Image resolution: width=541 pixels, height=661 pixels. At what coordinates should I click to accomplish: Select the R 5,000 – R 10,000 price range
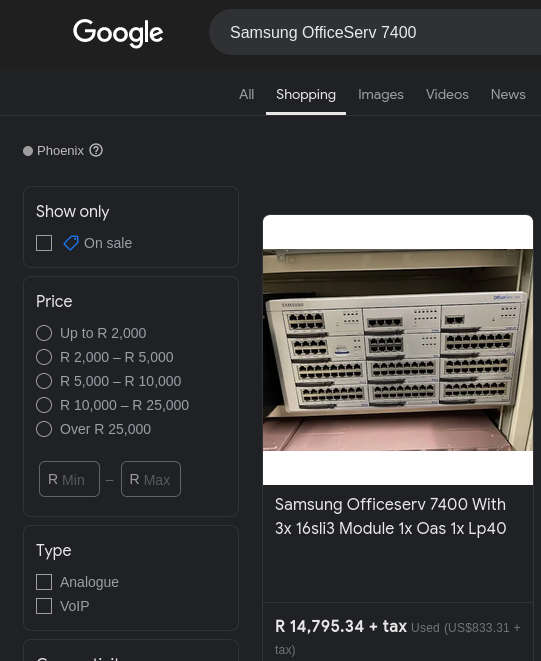[44, 381]
